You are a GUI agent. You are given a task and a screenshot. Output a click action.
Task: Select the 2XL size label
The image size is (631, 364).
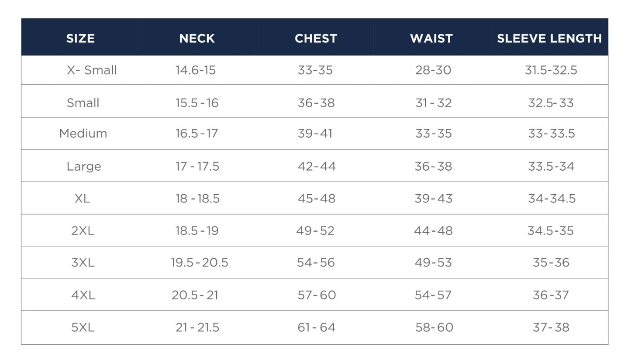(83, 231)
